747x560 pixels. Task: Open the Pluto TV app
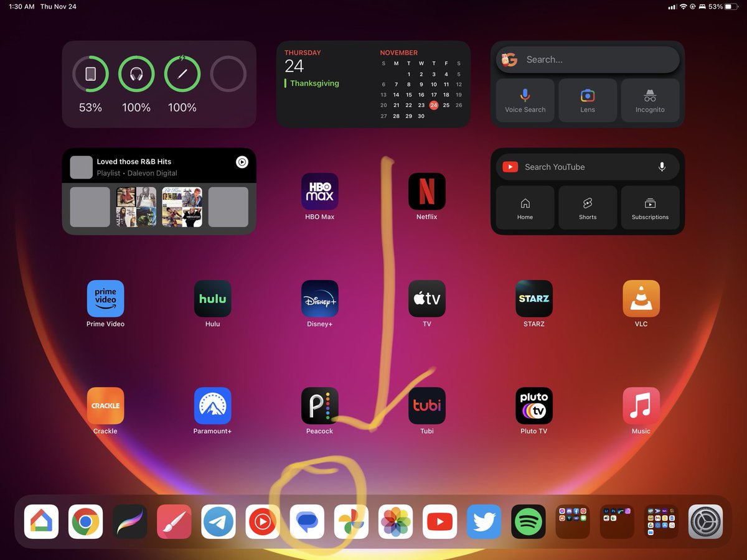click(534, 406)
